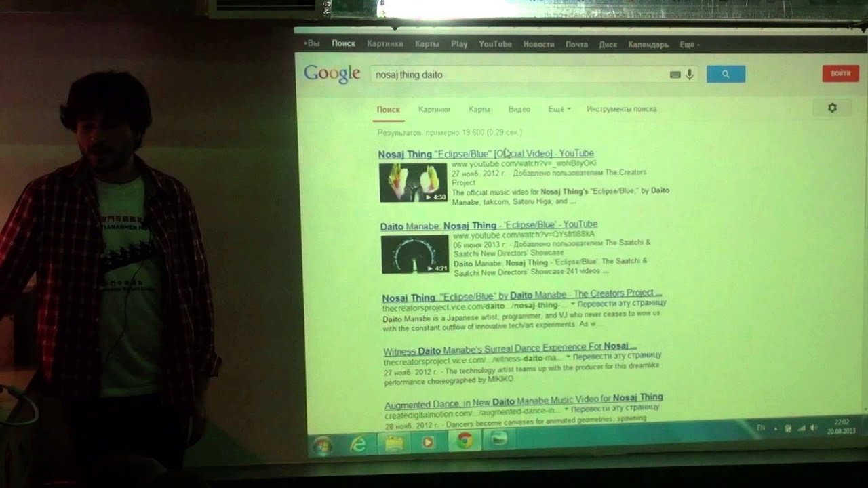The image size is (868, 488).
Task: Expand the Ещё dropdown in top black bar
Action: point(689,45)
